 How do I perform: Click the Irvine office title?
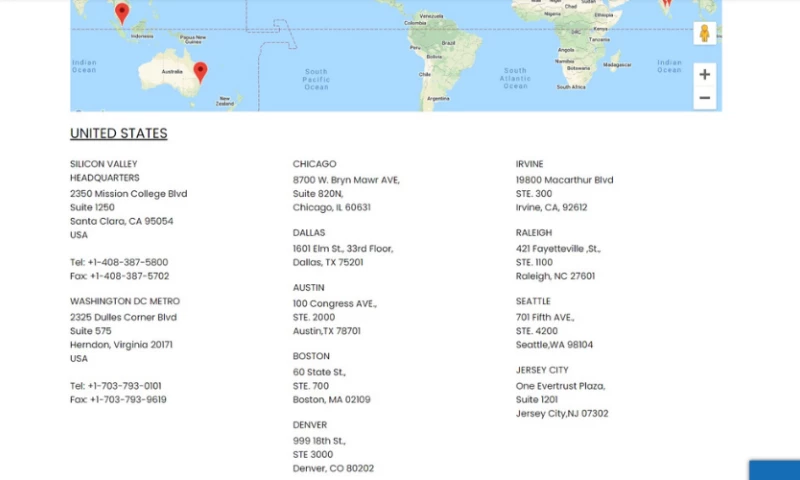[529, 164]
